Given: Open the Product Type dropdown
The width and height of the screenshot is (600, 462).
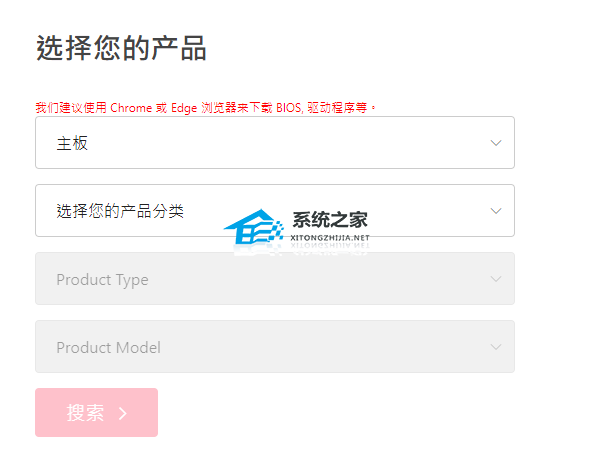Looking at the screenshot, I should [274, 279].
